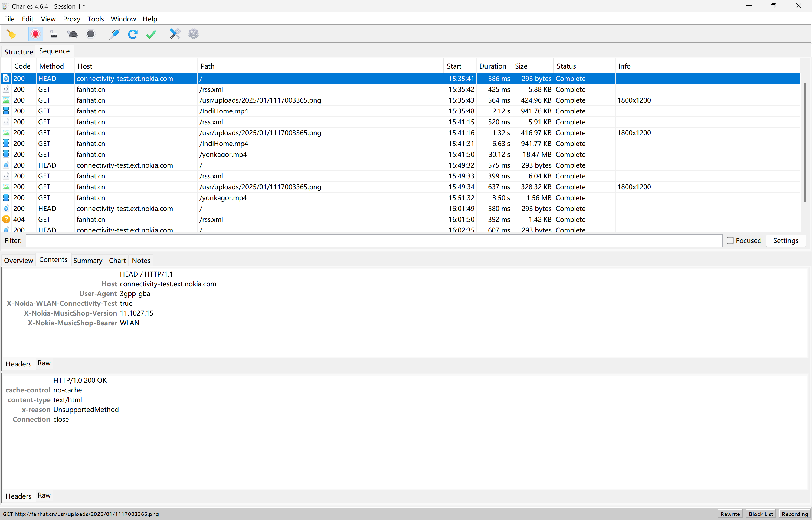Open the Window menu
This screenshot has height=520, width=812.
coord(123,19)
